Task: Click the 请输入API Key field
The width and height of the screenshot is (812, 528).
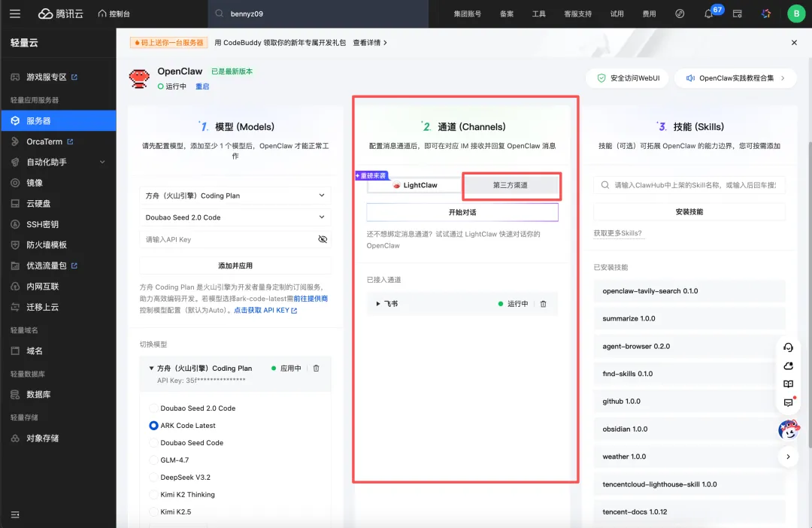Action: 228,239
